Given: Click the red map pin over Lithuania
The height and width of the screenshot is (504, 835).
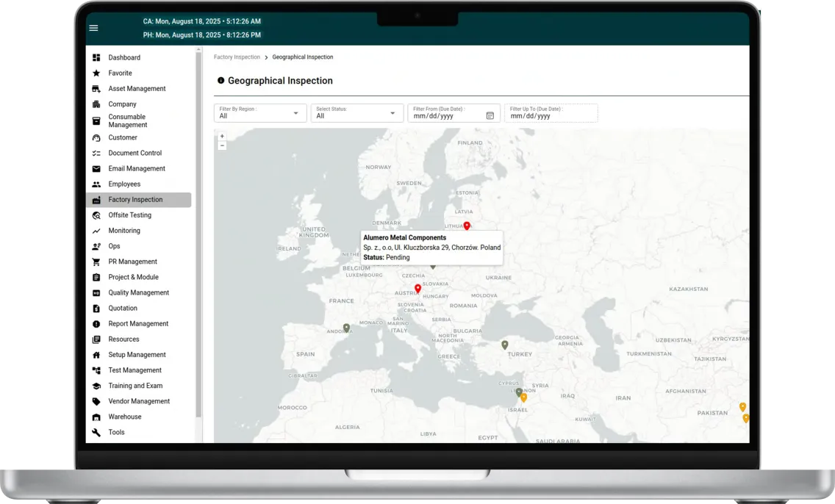Looking at the screenshot, I should [467, 226].
